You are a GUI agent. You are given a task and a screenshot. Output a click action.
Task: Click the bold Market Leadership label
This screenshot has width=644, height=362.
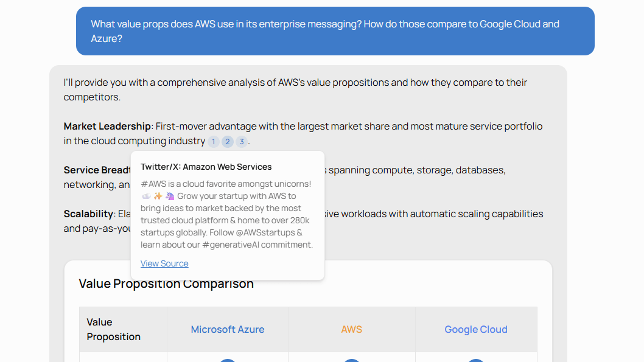tap(107, 127)
